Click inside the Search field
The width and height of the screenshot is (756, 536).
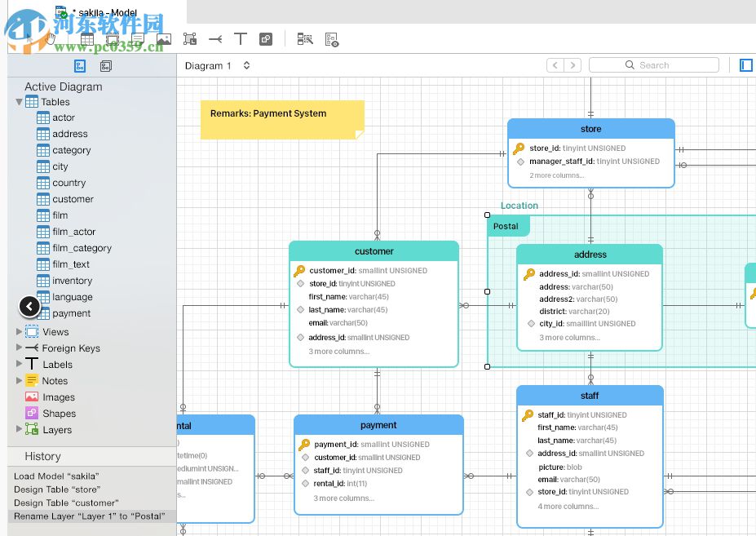click(652, 64)
